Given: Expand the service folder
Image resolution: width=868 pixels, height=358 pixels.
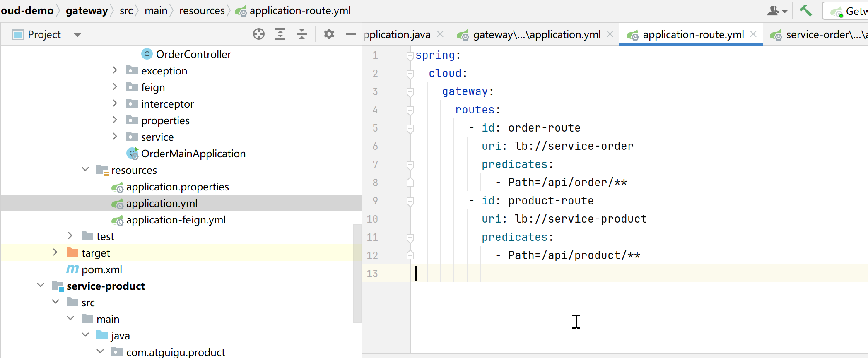Looking at the screenshot, I should tap(115, 137).
